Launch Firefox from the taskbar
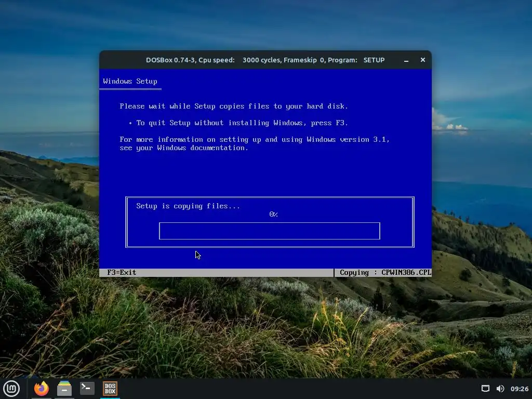 pyautogui.click(x=42, y=389)
